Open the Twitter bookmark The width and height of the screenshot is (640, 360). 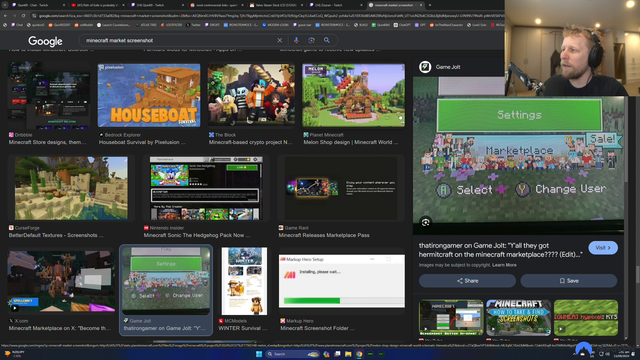pos(193,25)
